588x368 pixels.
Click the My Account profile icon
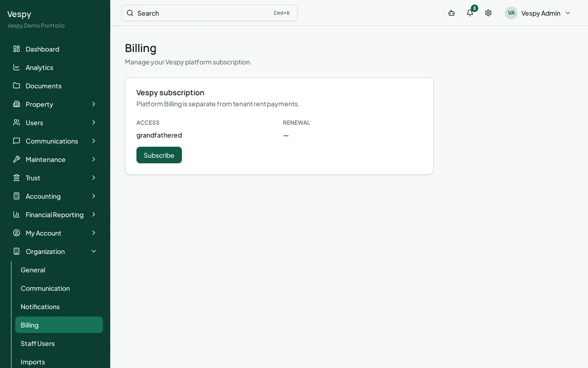pos(17,233)
